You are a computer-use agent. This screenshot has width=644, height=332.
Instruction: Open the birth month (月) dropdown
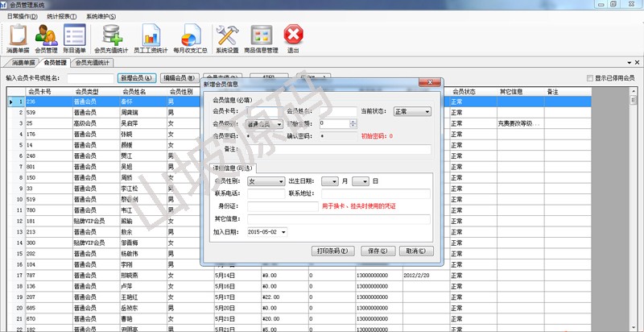click(330, 181)
